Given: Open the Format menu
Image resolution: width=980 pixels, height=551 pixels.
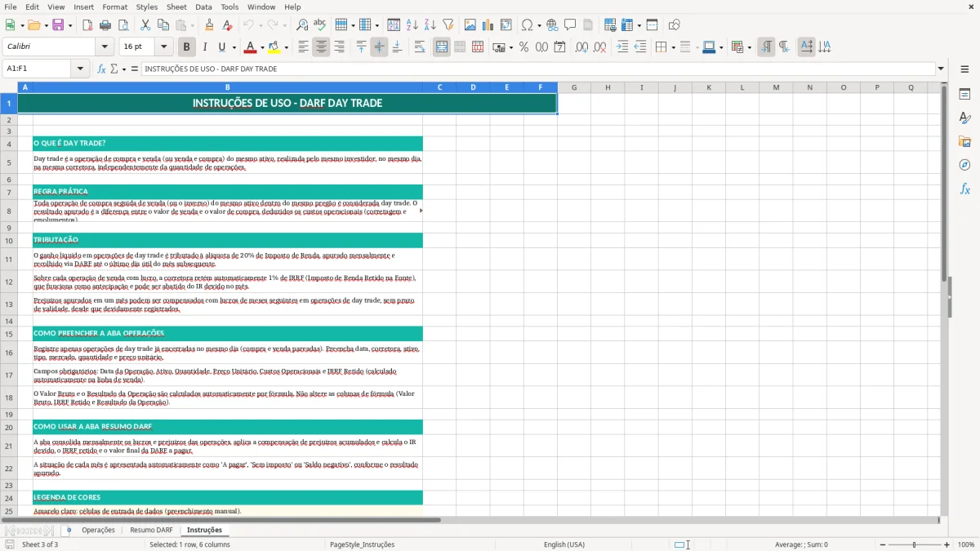Looking at the screenshot, I should (x=114, y=7).
